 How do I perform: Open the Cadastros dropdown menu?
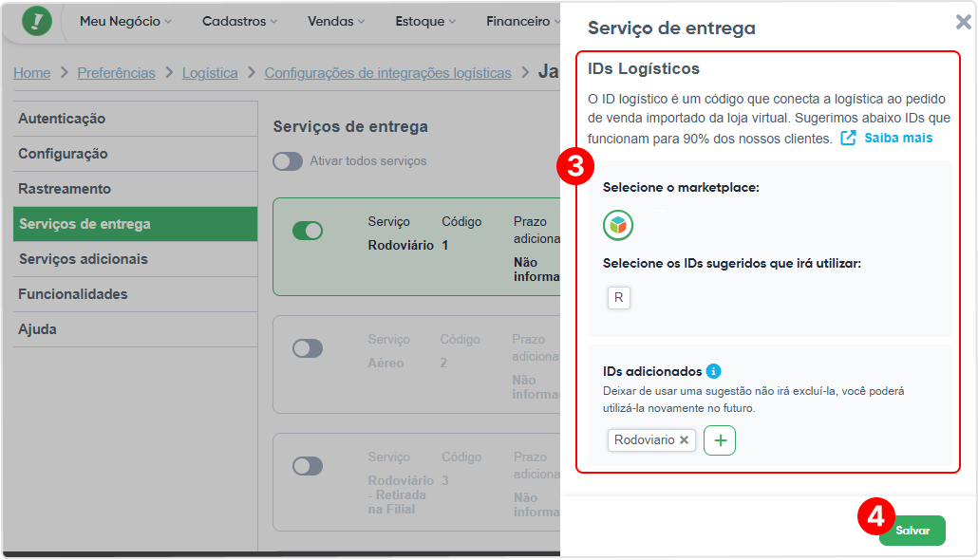pyautogui.click(x=239, y=21)
